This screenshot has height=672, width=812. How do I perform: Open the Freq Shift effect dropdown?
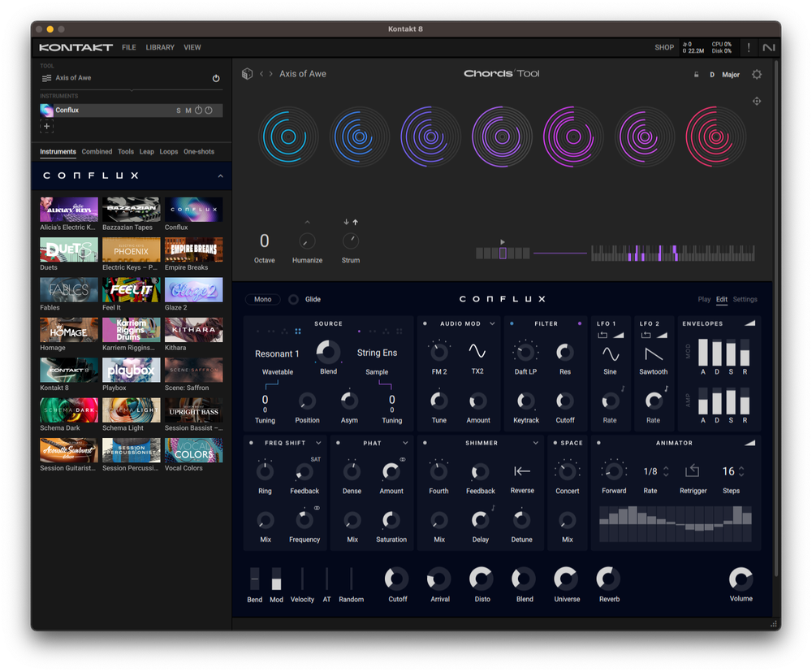tap(318, 443)
